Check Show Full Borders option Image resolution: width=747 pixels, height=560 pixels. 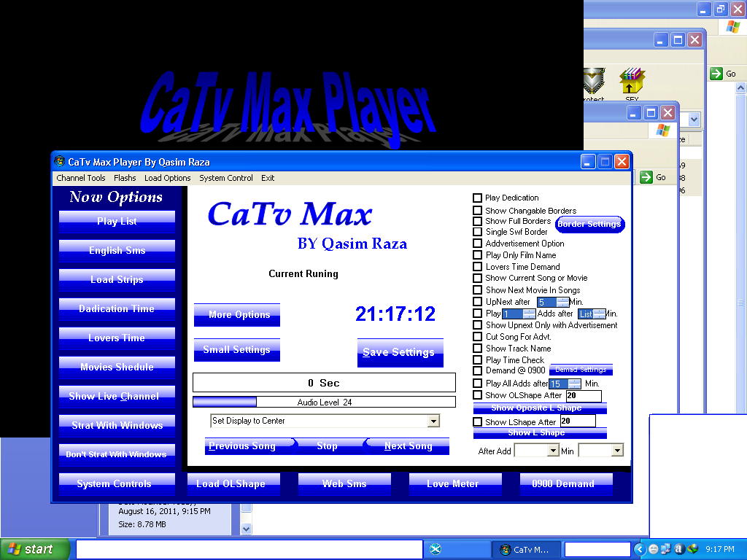point(477,221)
